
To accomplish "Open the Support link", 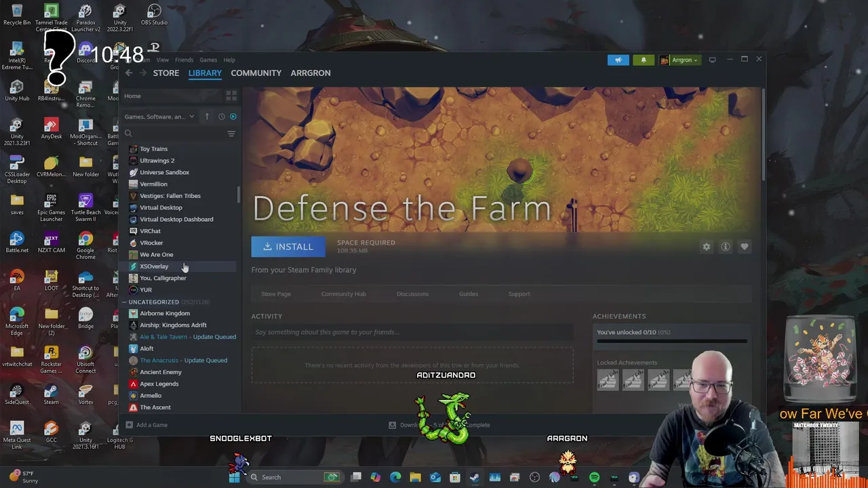I will coord(519,293).
